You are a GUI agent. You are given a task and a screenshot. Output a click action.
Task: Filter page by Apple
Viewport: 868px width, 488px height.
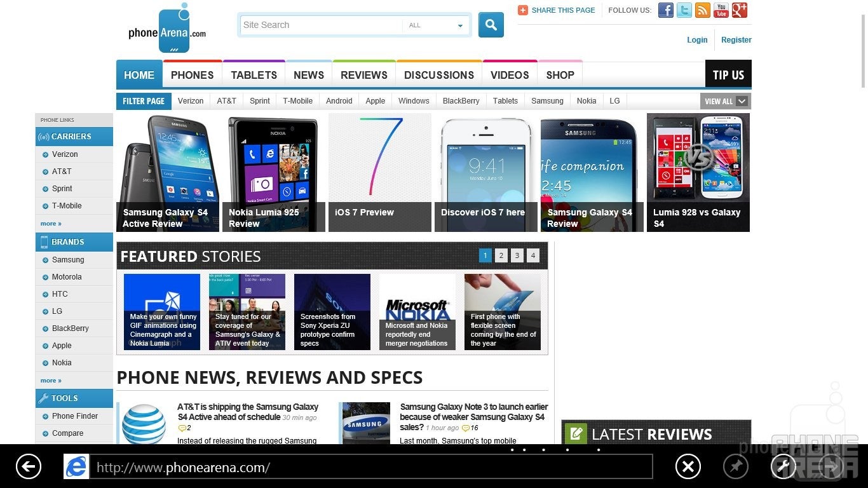point(376,101)
